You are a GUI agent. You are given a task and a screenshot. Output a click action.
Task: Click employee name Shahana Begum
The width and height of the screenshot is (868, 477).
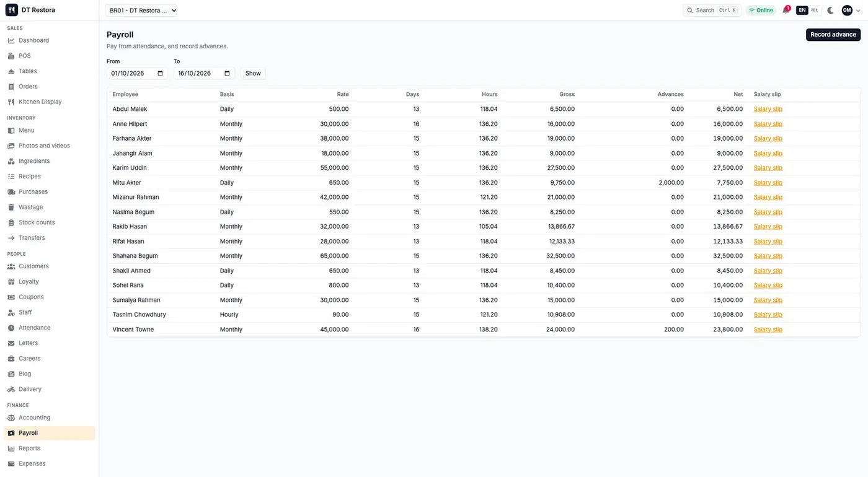pyautogui.click(x=135, y=256)
